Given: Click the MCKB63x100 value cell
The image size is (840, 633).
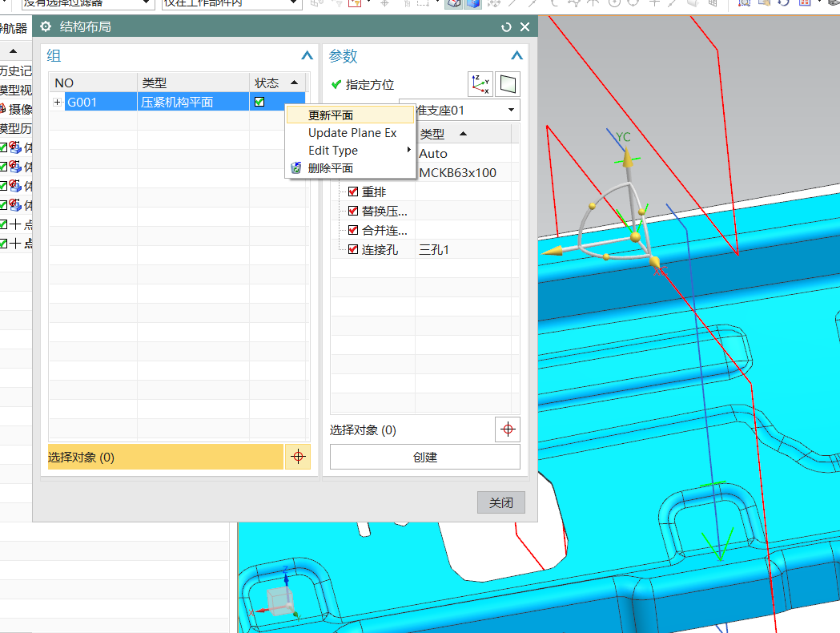Looking at the screenshot, I should pos(463,172).
